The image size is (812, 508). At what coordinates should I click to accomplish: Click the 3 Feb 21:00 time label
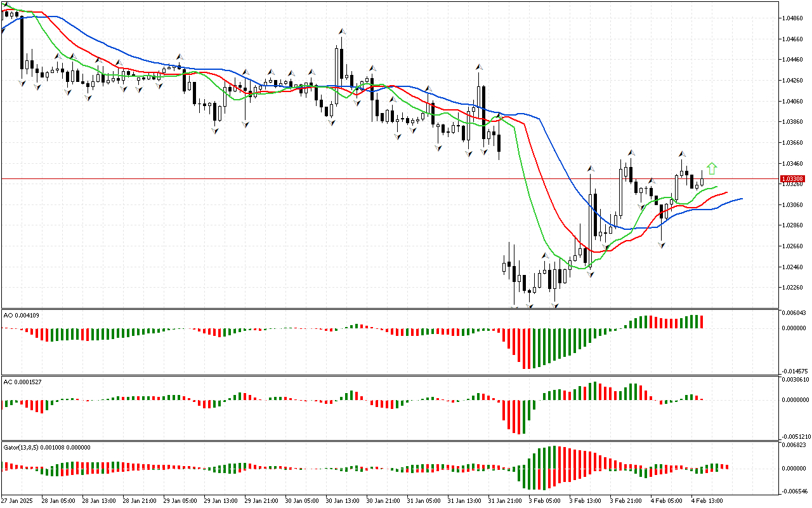(625, 501)
